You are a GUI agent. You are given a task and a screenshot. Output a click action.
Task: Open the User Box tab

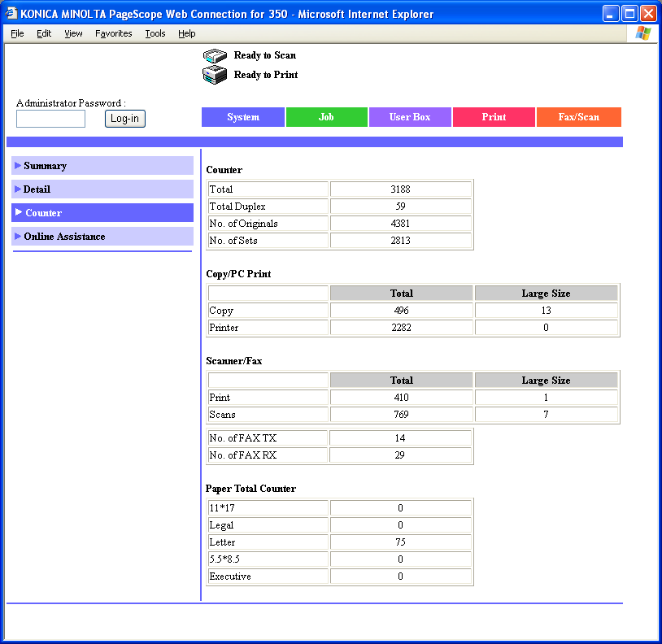pyautogui.click(x=410, y=117)
